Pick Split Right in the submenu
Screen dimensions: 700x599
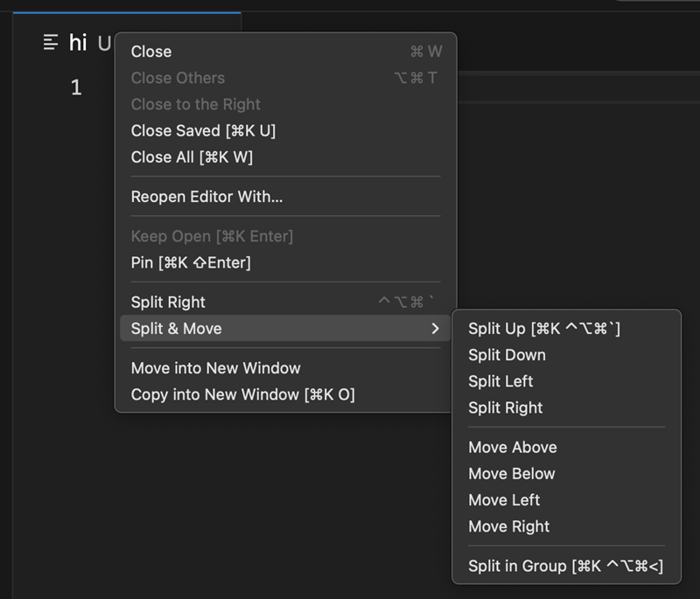tap(505, 407)
